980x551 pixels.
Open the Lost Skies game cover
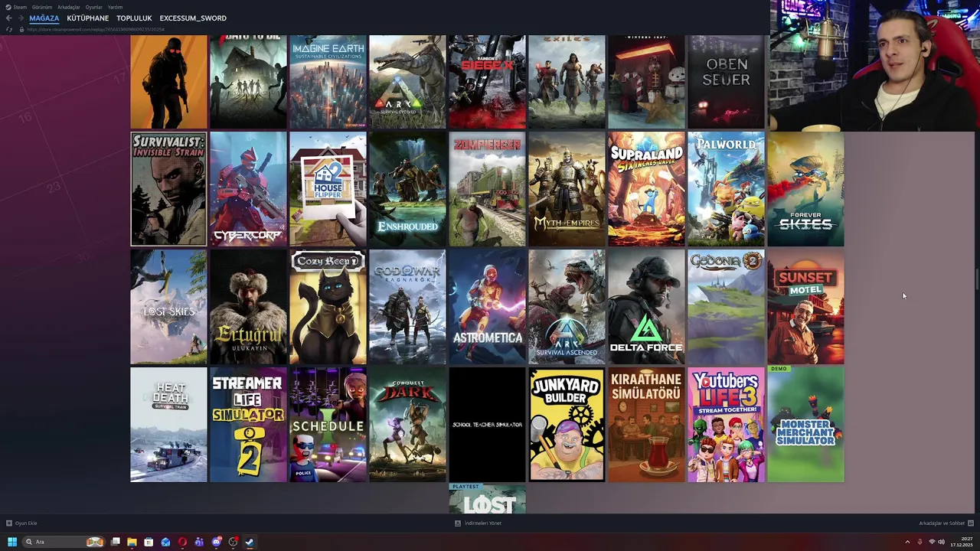168,307
